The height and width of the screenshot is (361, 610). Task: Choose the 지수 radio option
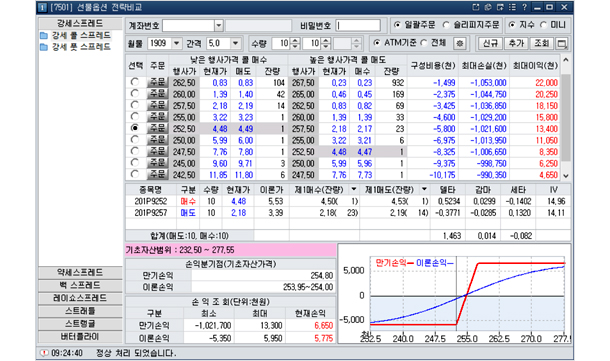pyautogui.click(x=512, y=25)
